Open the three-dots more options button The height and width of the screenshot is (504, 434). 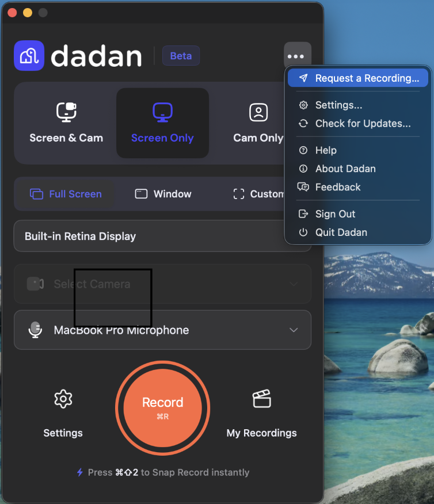[298, 56]
